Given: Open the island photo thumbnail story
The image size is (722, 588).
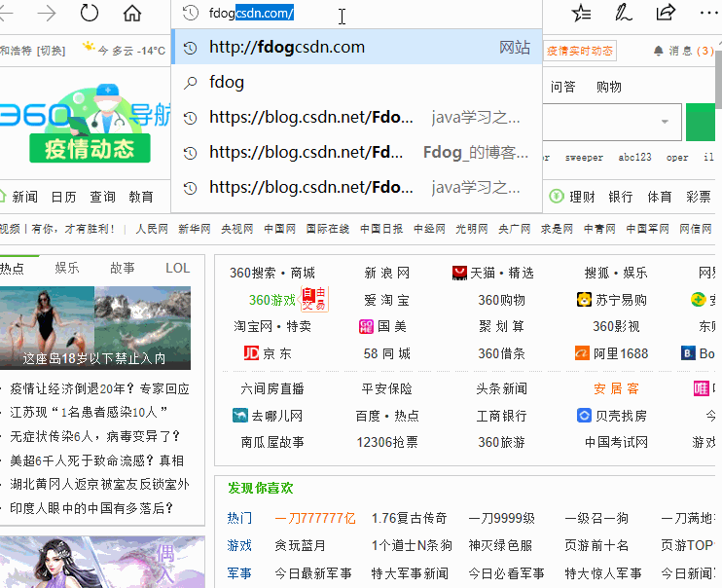Looking at the screenshot, I should 94,328.
